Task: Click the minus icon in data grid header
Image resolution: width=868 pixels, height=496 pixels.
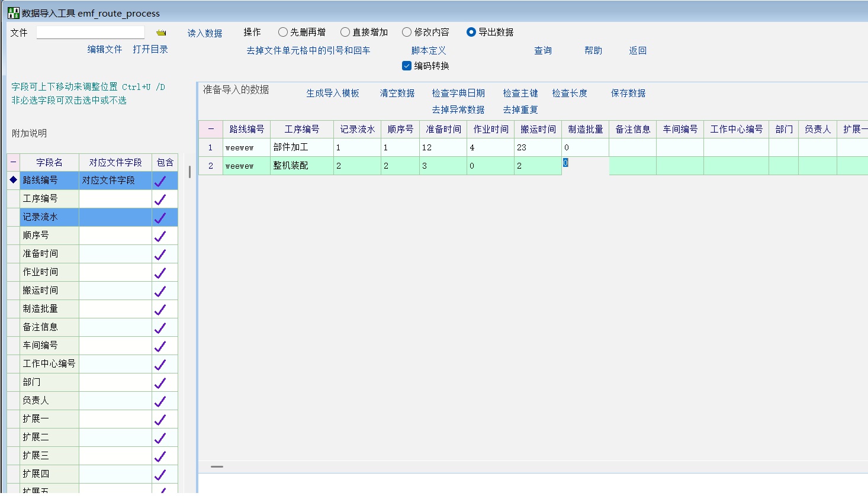Action: click(211, 129)
